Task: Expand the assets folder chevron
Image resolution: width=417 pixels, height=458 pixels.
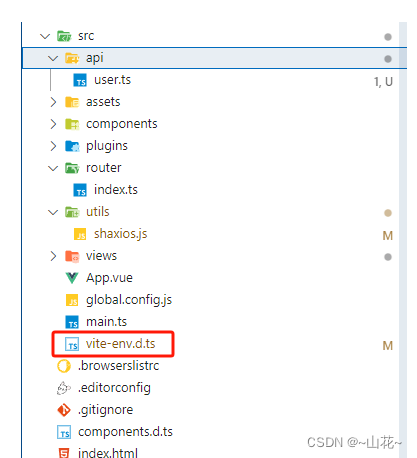Action: tap(53, 102)
